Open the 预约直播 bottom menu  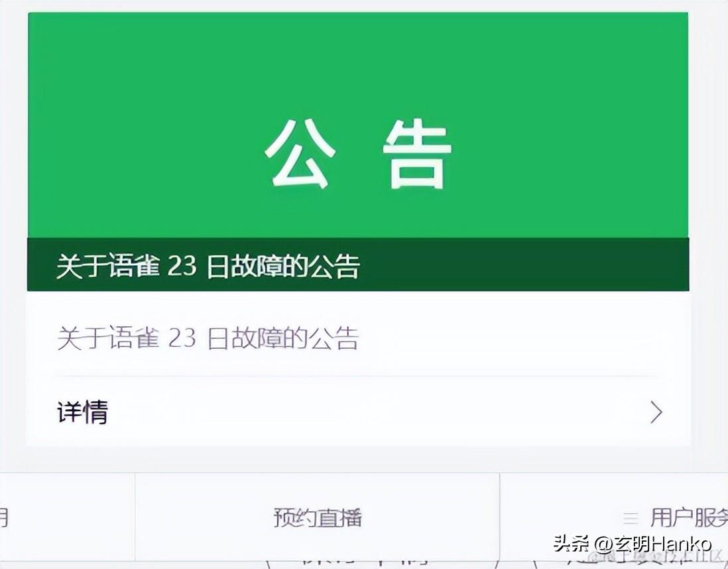pos(318,517)
